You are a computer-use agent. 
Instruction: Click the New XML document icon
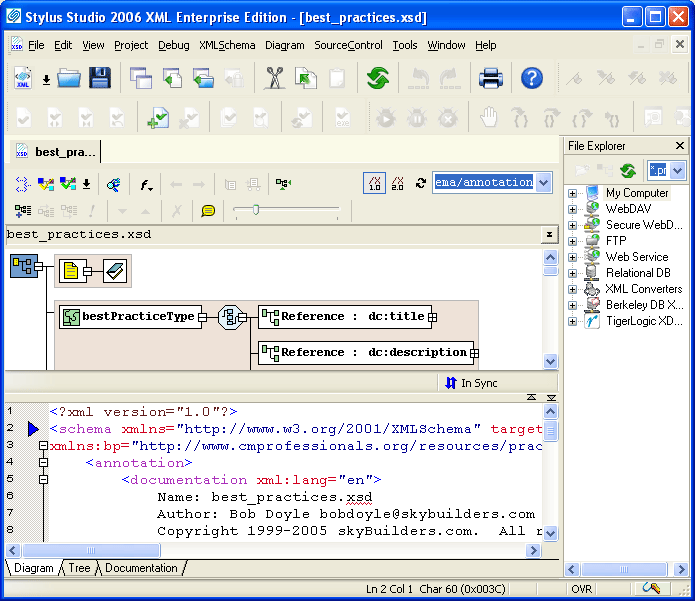pyautogui.click(x=23, y=78)
